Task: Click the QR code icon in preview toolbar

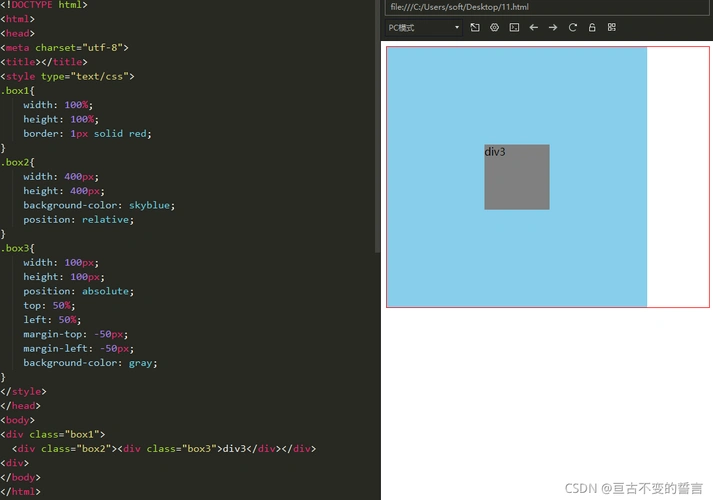Action: (x=612, y=28)
